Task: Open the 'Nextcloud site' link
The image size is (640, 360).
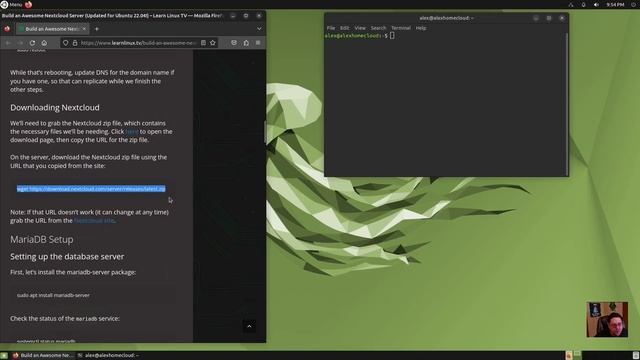Action: coord(94,220)
